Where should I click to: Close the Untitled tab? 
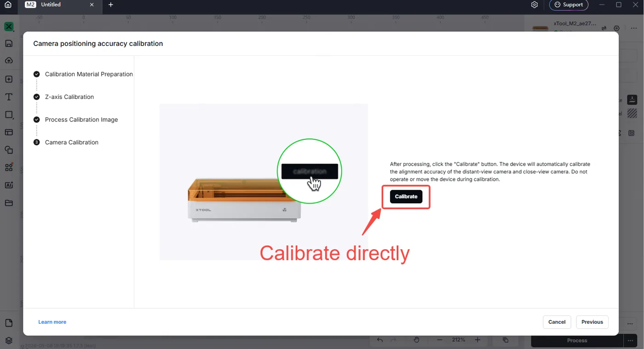coord(92,5)
